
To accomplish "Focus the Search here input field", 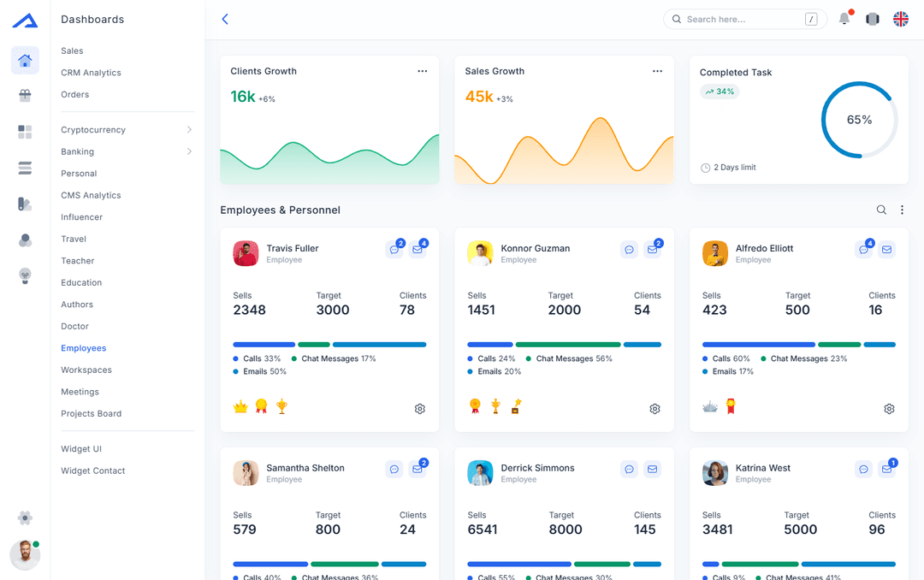I will pyautogui.click(x=745, y=19).
